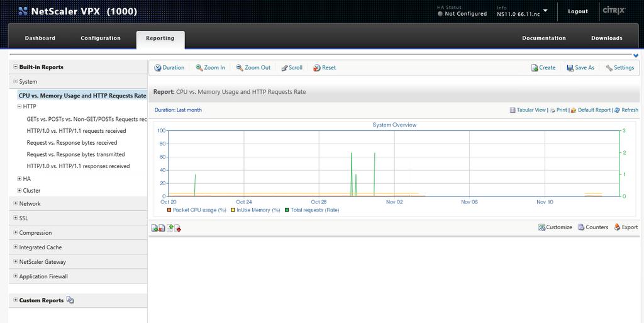Click the delete chart icon
The image size is (644, 323).
point(162,228)
